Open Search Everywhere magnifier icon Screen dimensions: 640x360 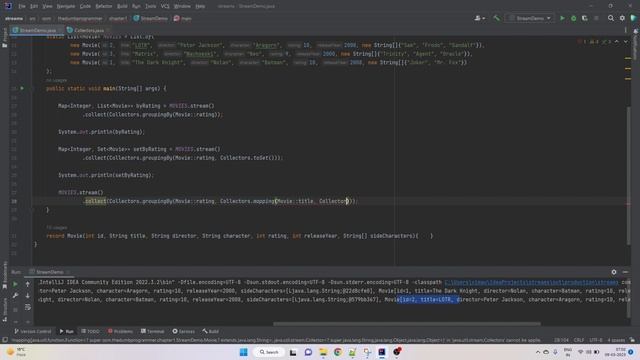(611, 18)
